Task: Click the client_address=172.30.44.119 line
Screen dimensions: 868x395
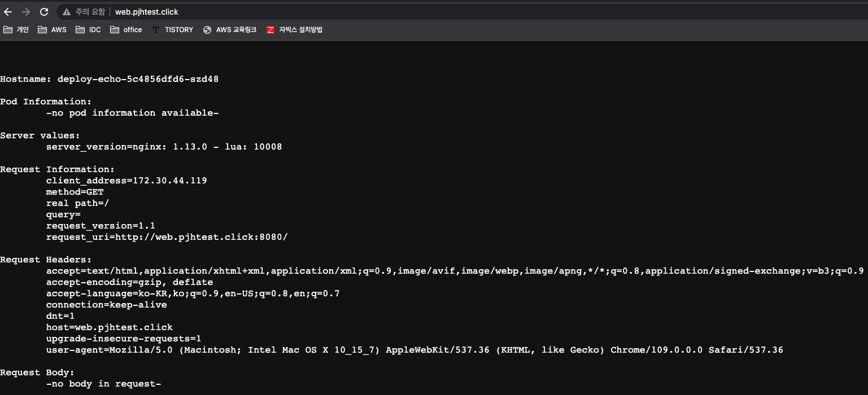Action: (127, 181)
